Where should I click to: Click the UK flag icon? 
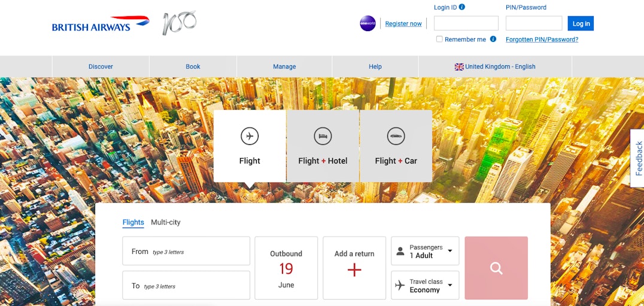pos(459,66)
